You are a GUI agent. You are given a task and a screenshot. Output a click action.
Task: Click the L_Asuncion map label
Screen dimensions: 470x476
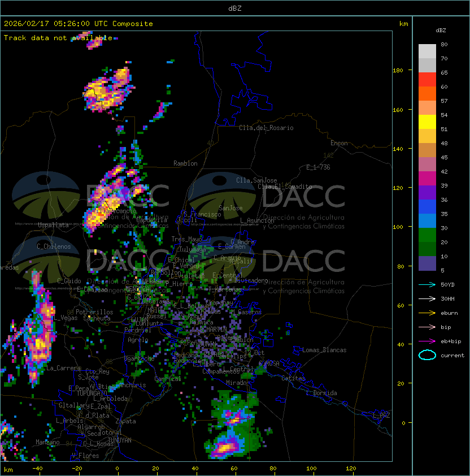pos(257,220)
